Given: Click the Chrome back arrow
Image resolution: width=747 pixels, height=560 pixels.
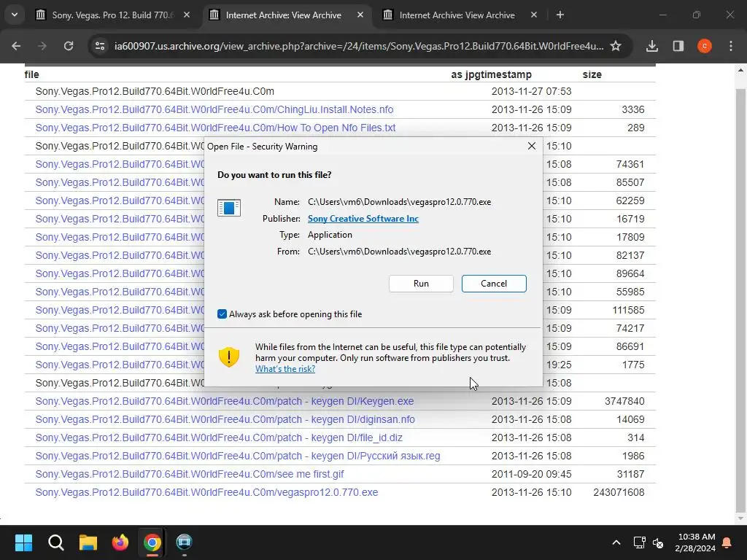Looking at the screenshot, I should 16,46.
